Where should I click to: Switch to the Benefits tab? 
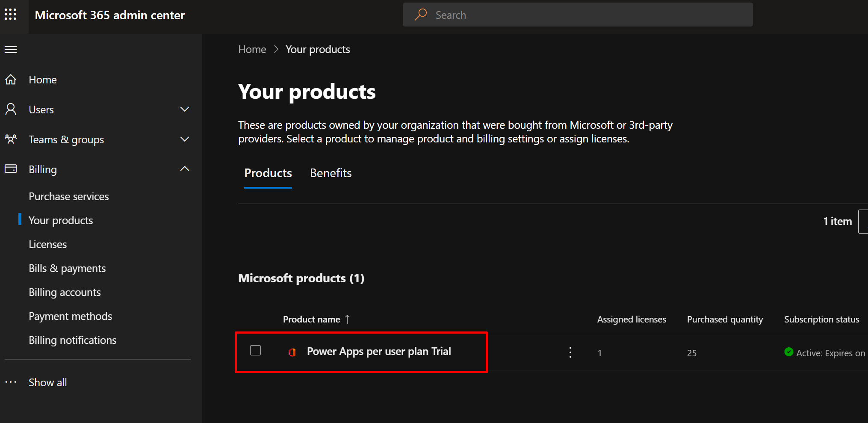pyautogui.click(x=331, y=173)
